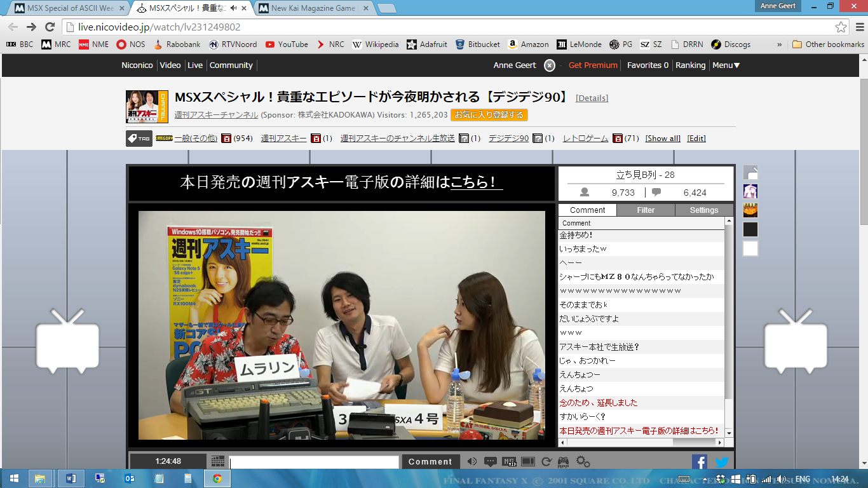This screenshot has height=488, width=868.
Task: Select the purple character side-panel icon
Action: tap(750, 191)
